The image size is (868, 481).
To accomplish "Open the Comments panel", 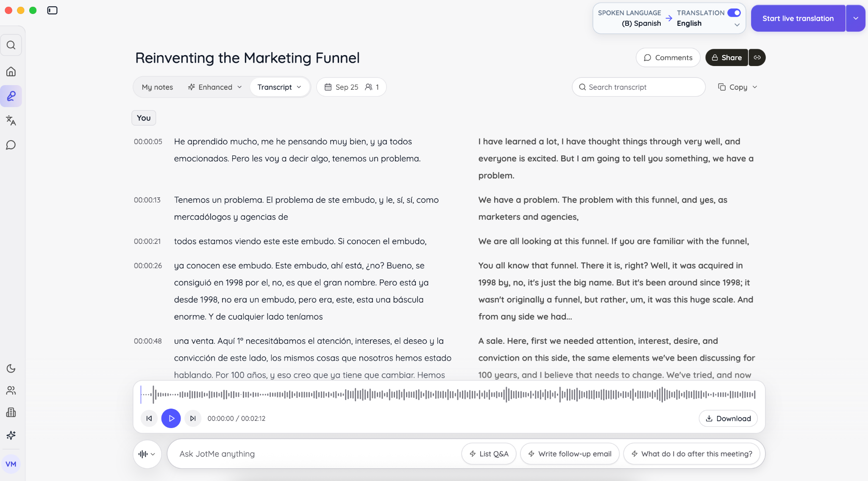I will [x=668, y=58].
